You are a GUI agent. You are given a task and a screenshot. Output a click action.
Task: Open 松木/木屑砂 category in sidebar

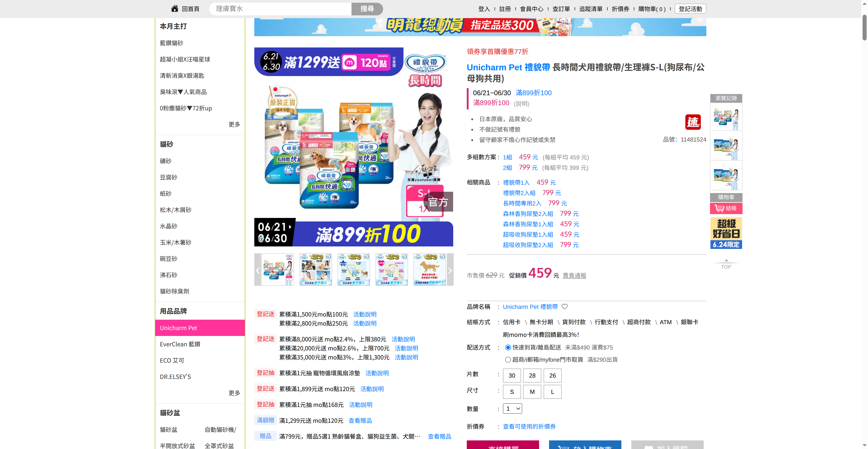point(176,210)
